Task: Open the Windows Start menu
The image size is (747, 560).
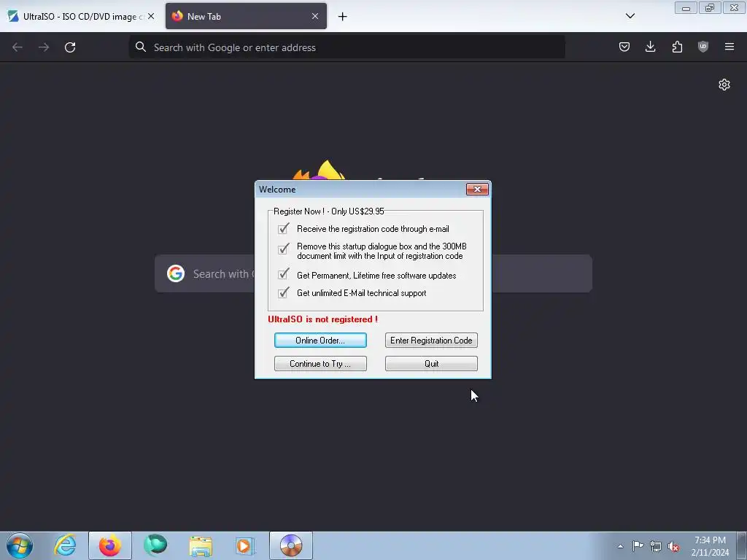Action: point(20,545)
